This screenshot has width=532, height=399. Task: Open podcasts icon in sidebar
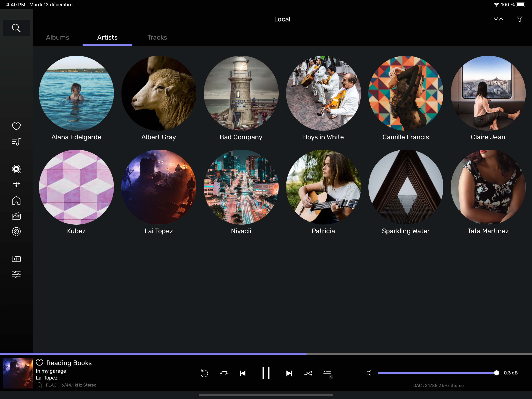(x=16, y=231)
